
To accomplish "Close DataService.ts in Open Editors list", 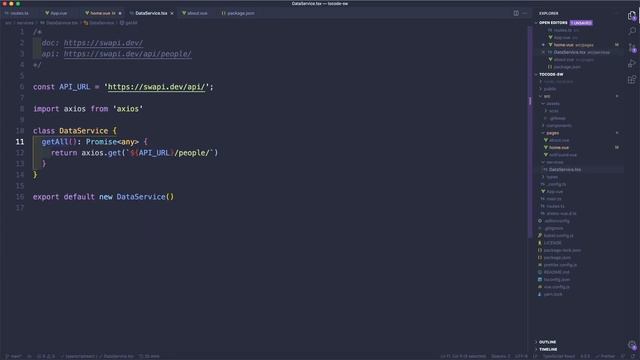I will [543, 52].
